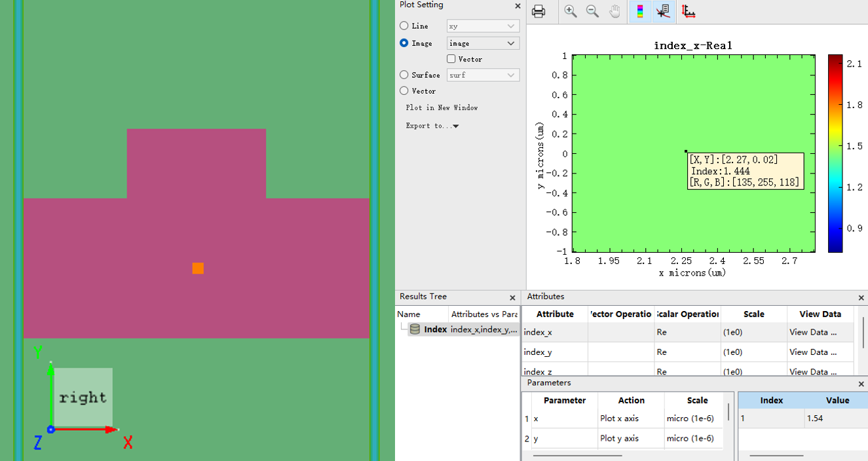Click the axes settings toolbar icon
The image size is (868, 461).
tap(689, 11)
